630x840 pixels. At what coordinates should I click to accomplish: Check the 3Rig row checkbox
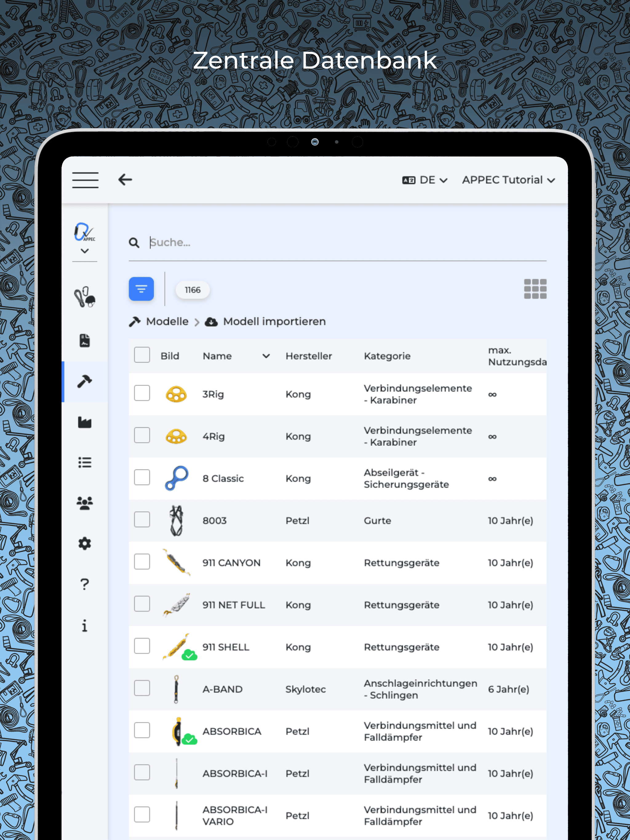tap(142, 393)
